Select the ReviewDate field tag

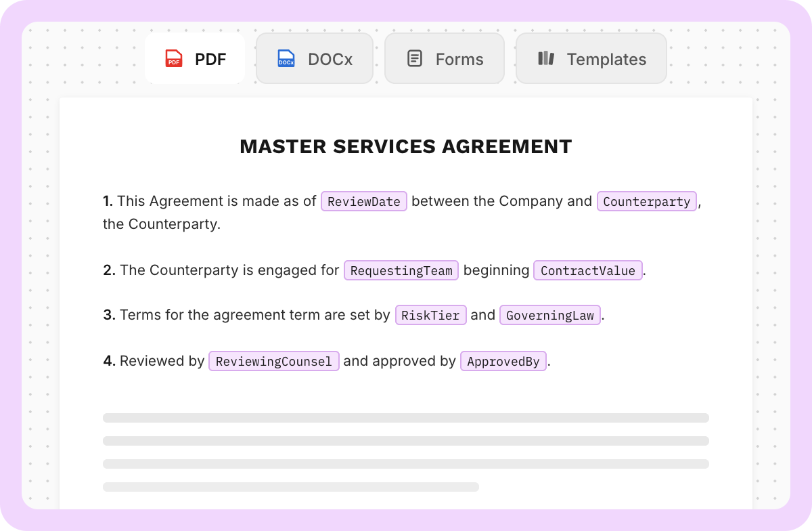point(364,202)
